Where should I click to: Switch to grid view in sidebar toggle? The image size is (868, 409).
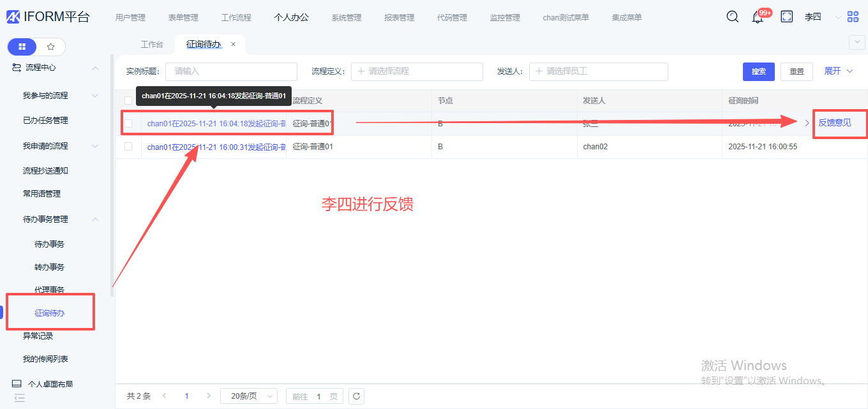[x=22, y=47]
